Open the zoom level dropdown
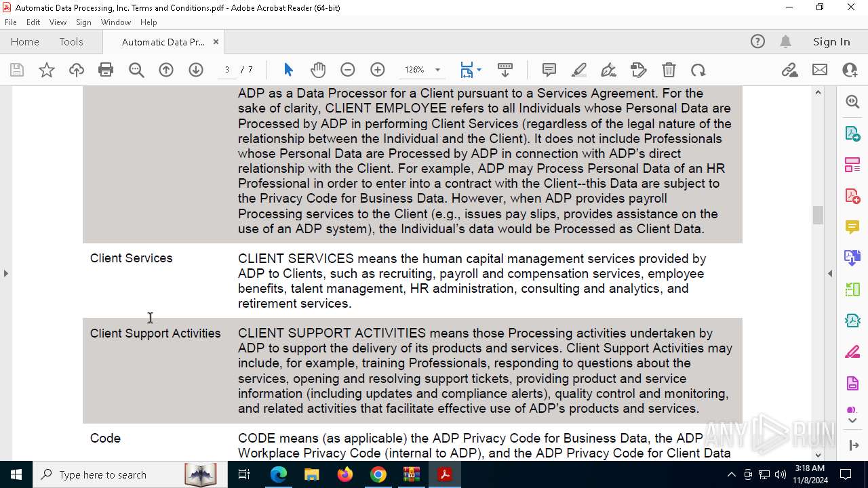The image size is (868, 488). tap(437, 70)
